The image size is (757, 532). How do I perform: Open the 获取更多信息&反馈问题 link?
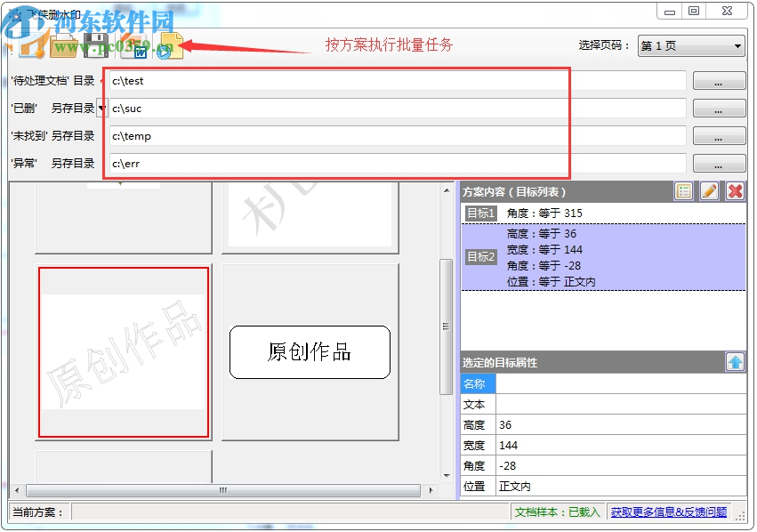[669, 512]
